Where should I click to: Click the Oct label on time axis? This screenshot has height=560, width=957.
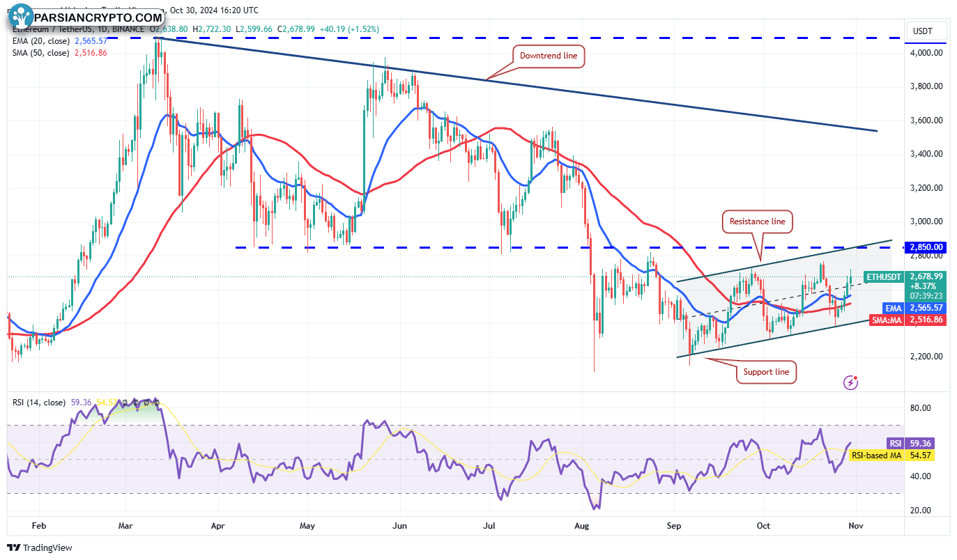(x=763, y=526)
